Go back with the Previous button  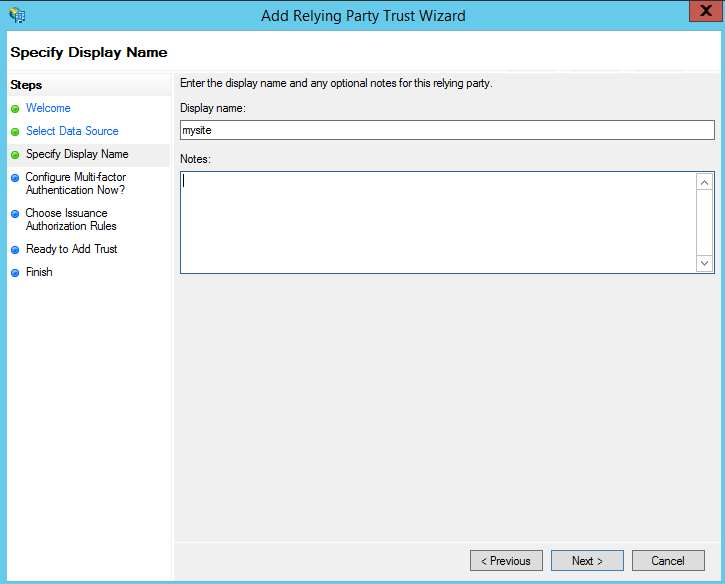506,560
